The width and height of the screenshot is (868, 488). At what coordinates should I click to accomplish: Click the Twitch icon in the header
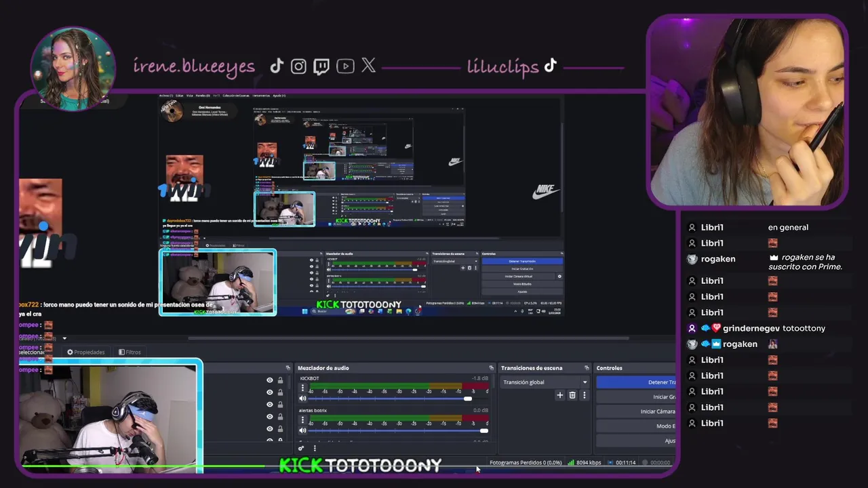[x=321, y=66]
